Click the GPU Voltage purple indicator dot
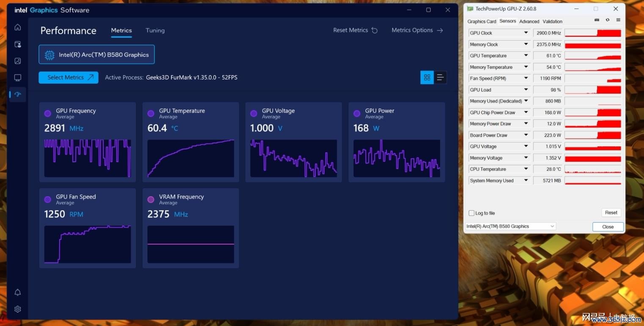This screenshot has height=326, width=644. coord(254,113)
